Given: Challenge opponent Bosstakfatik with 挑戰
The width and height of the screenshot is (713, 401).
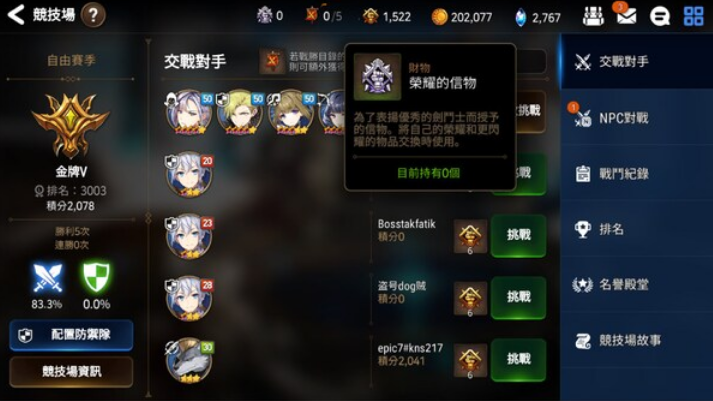Looking at the screenshot, I should point(518,235).
